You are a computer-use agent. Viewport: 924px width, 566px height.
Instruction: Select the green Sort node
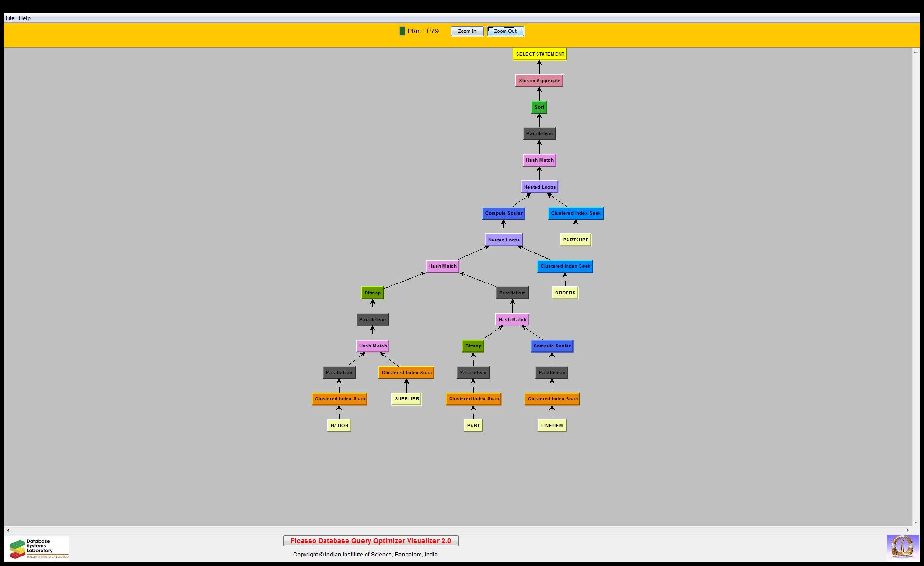point(539,107)
